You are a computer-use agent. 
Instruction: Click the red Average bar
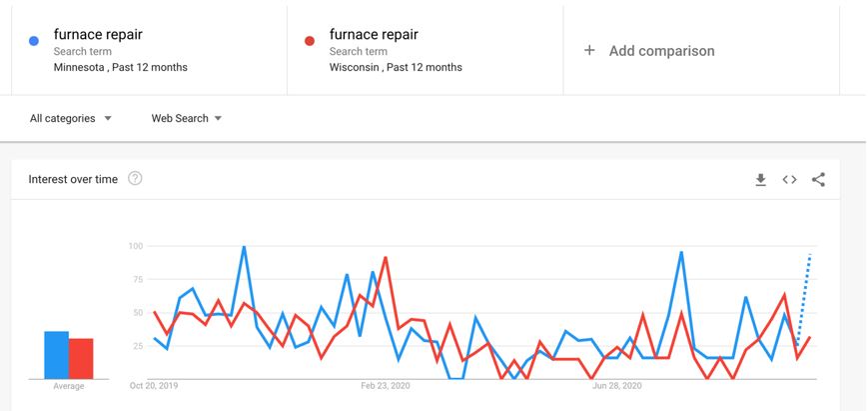point(81,358)
